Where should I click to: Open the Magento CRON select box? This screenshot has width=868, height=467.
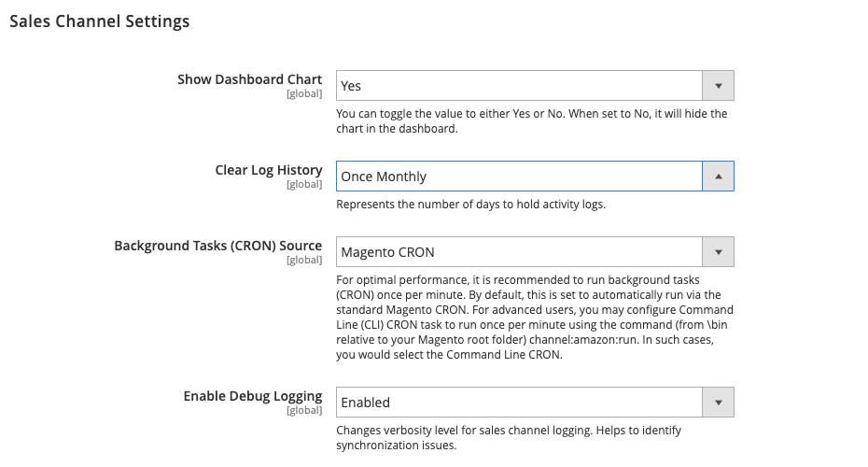click(x=535, y=252)
